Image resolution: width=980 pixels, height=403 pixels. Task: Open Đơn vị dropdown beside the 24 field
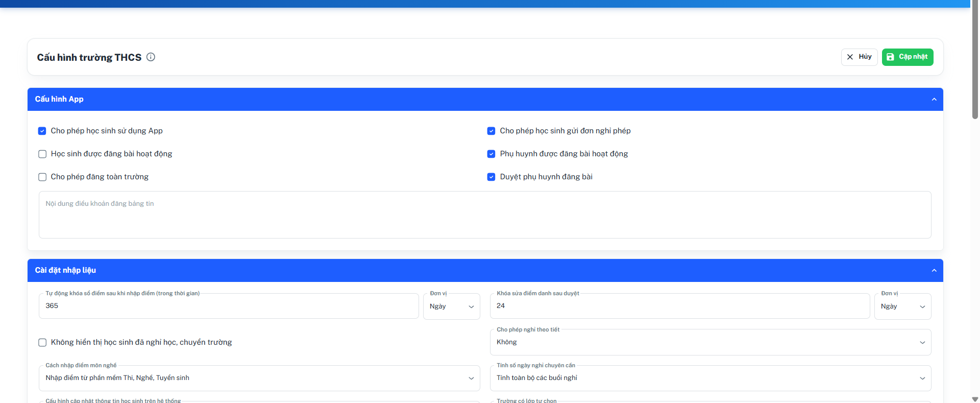click(x=903, y=306)
